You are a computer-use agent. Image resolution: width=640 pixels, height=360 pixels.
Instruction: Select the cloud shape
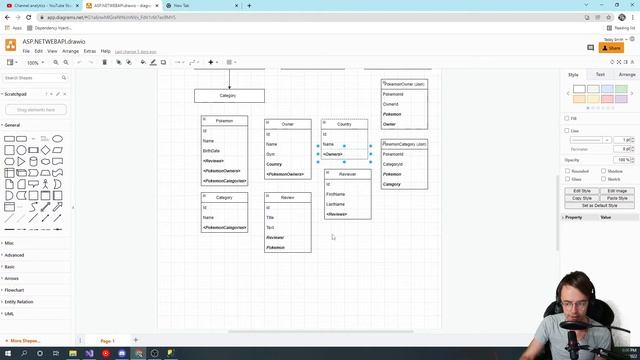click(x=45, y=162)
